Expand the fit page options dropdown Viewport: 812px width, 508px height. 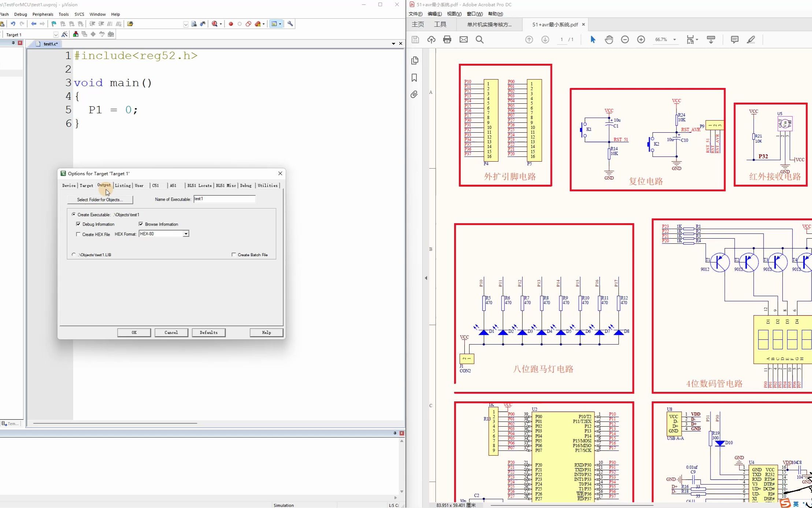click(x=697, y=40)
